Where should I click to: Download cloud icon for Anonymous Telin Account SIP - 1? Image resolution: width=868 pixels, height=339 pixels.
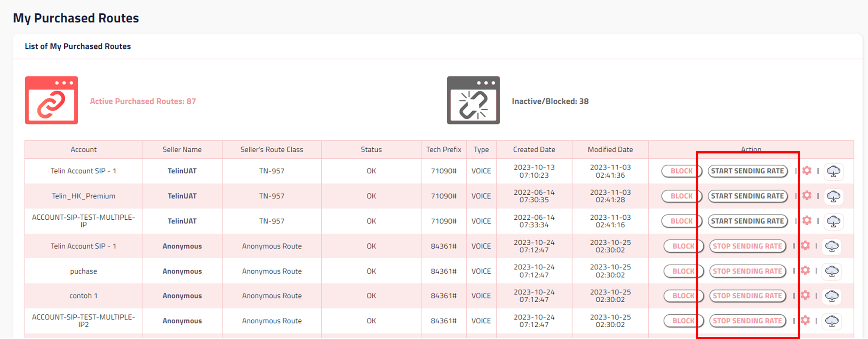tap(832, 246)
